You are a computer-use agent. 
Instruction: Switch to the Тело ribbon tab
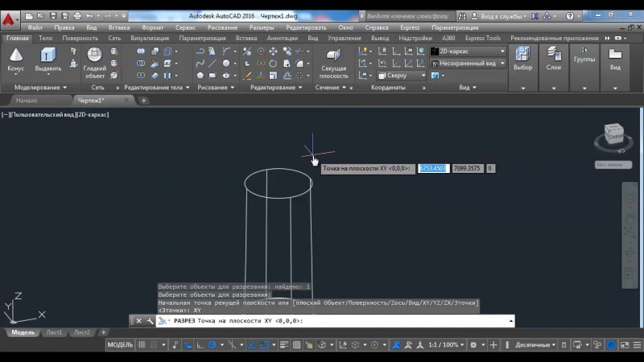point(45,38)
